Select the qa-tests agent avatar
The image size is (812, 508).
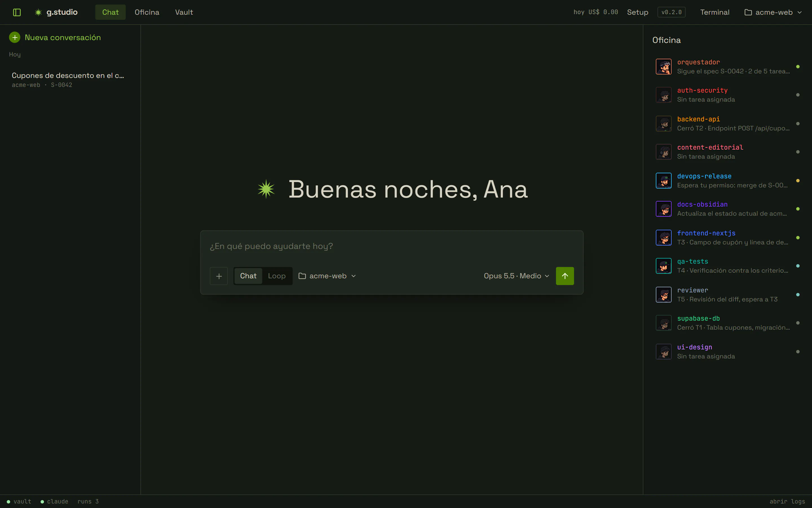coord(663,266)
